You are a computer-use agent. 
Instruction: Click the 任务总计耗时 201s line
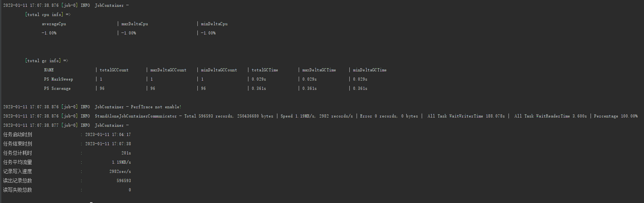(x=67, y=153)
